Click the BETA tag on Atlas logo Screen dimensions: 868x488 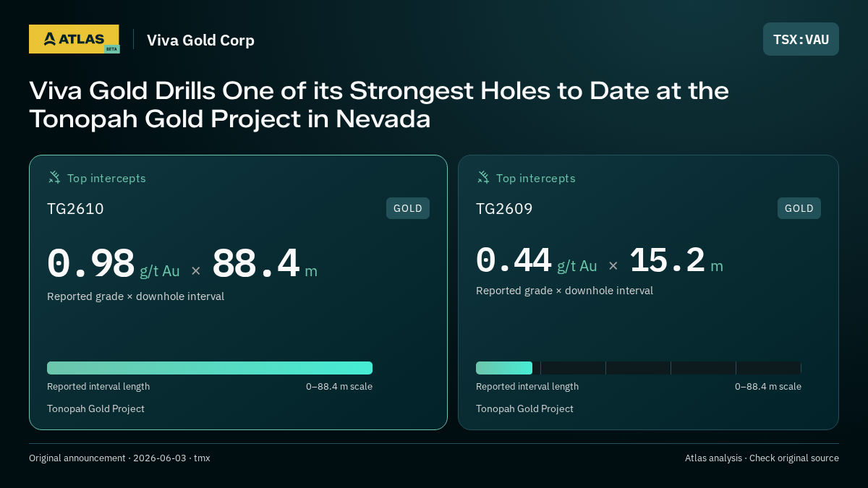(x=111, y=49)
